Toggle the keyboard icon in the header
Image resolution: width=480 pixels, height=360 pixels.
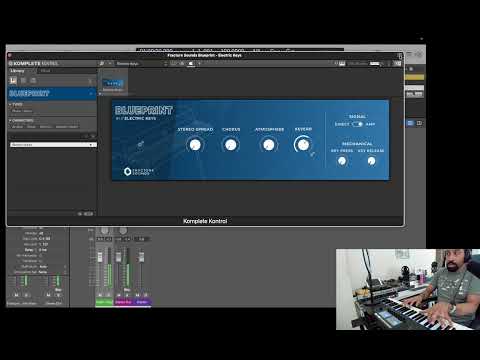pos(342,63)
